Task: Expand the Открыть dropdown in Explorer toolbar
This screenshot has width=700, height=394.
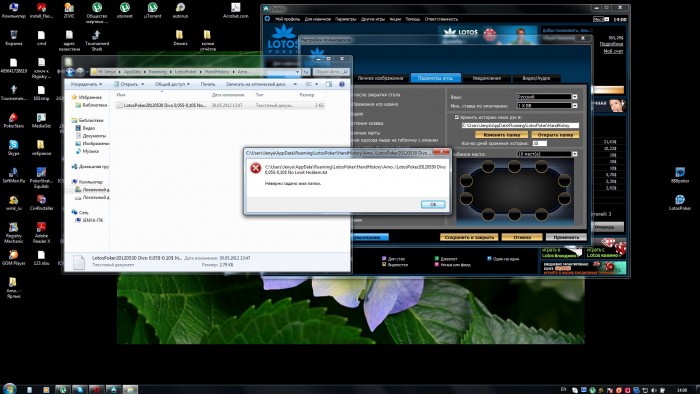Action: [x=142, y=84]
